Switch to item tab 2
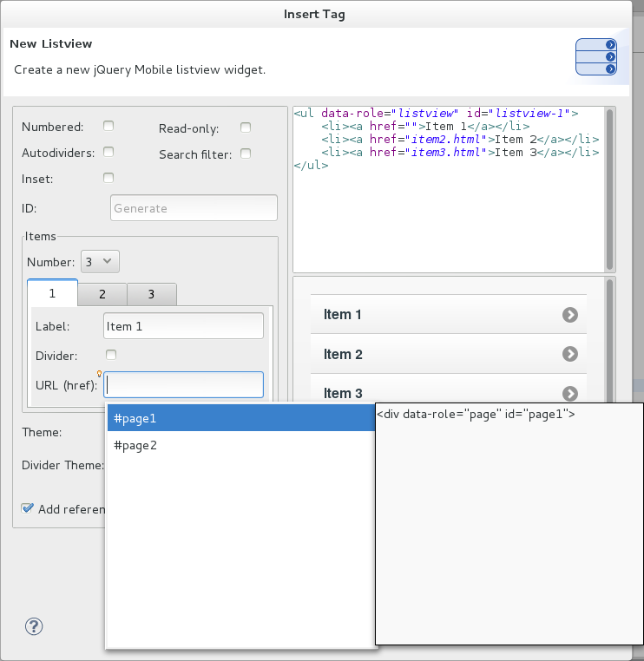This screenshot has width=644, height=661. pos(102,294)
